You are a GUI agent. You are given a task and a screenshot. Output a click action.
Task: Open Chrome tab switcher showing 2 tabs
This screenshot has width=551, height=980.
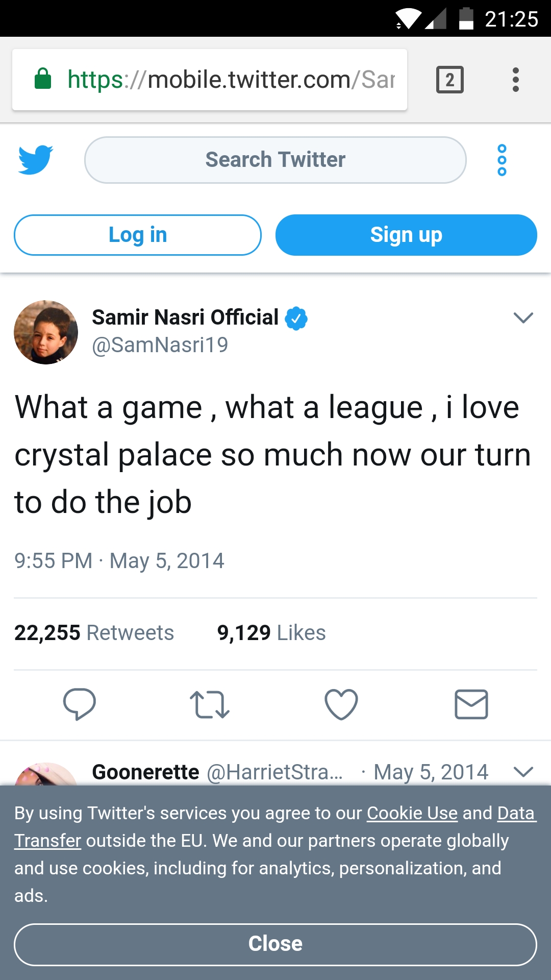click(449, 80)
